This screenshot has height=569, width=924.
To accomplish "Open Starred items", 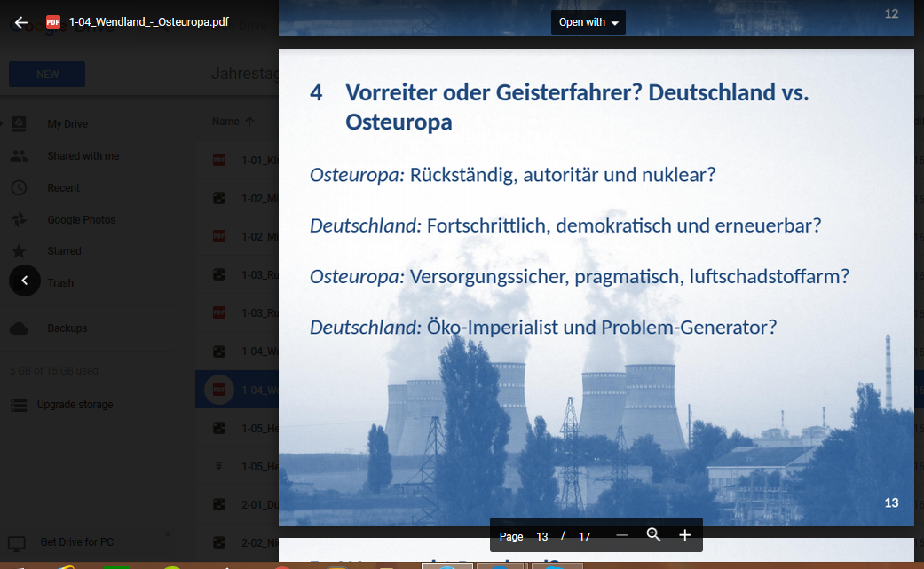I will 64,251.
